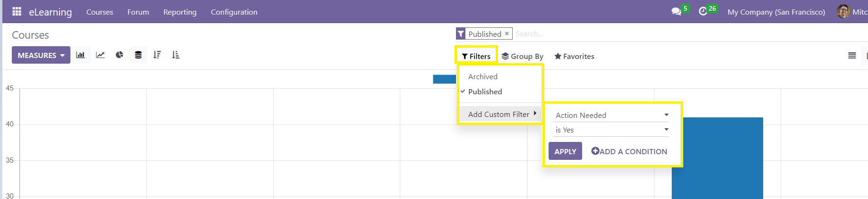
Task: Apply the custom filter
Action: click(565, 151)
